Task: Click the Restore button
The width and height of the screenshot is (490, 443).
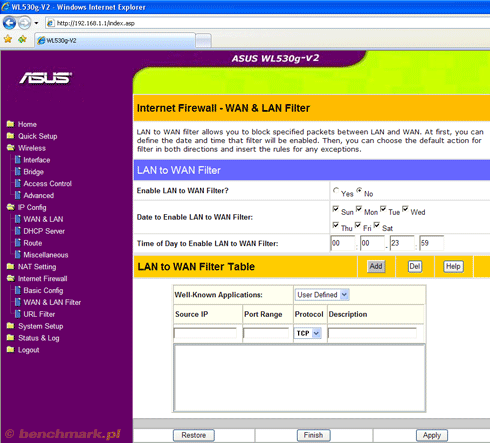Action: (x=194, y=435)
